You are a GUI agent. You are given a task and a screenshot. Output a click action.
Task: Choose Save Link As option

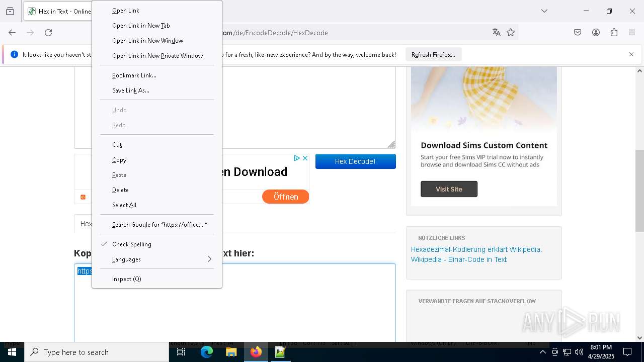(157, 90)
